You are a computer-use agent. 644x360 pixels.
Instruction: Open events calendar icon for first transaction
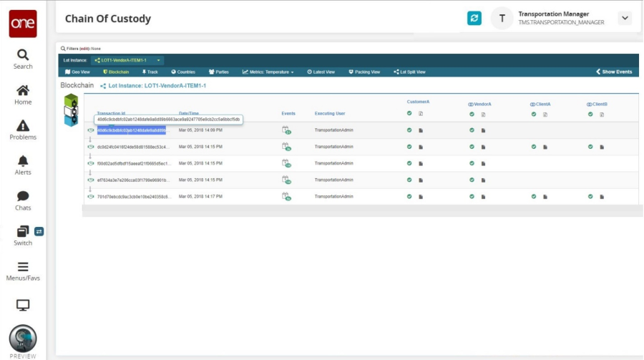[x=286, y=130]
